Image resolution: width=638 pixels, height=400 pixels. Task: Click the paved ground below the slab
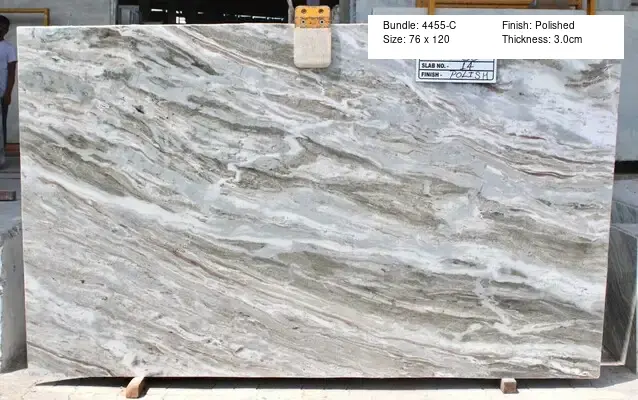(320, 390)
